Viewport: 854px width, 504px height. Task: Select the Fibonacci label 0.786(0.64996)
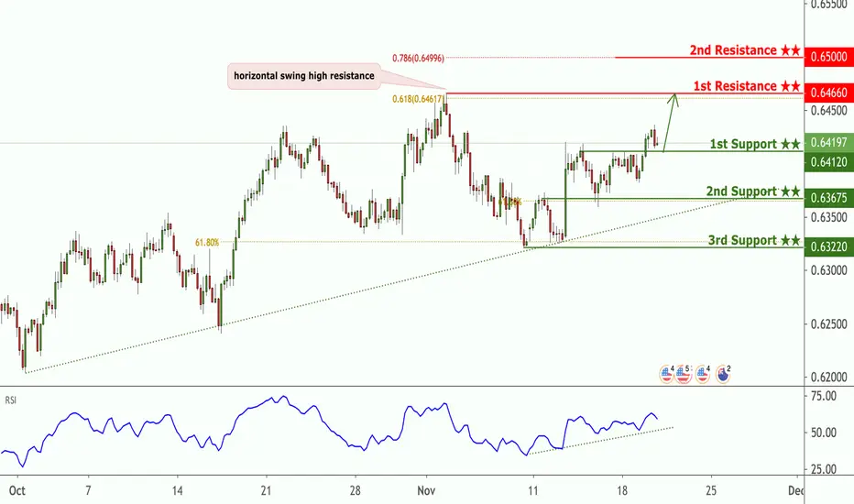tap(418, 58)
